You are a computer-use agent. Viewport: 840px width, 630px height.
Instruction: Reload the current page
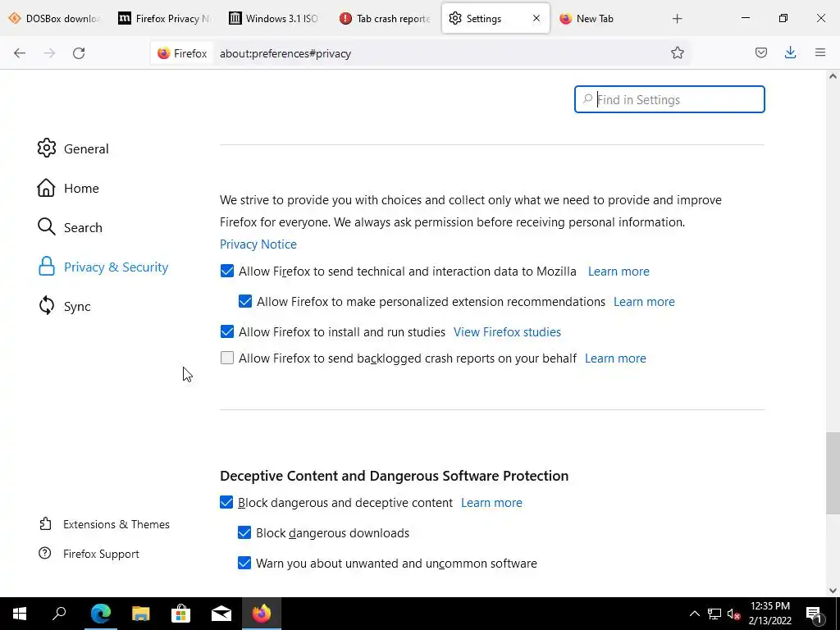click(x=79, y=53)
